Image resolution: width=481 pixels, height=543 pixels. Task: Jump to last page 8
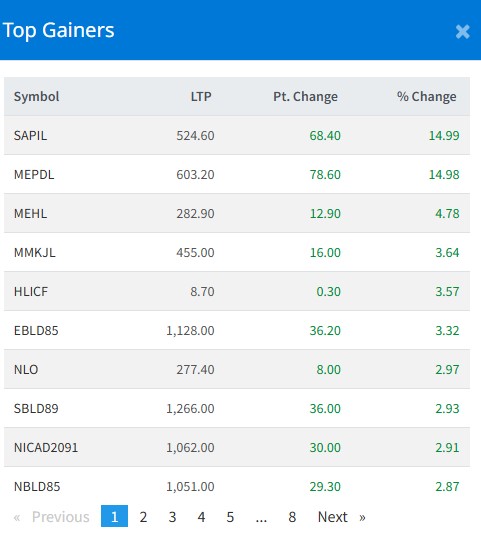(x=292, y=517)
